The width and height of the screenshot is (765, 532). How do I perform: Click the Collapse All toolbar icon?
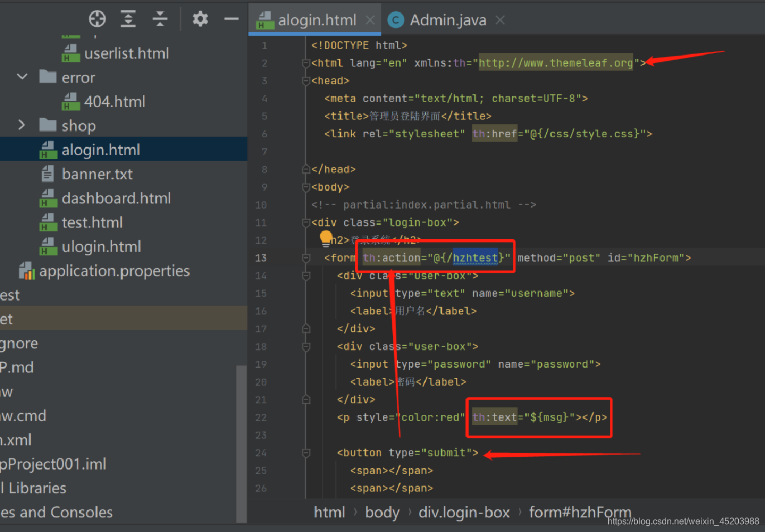[x=160, y=19]
